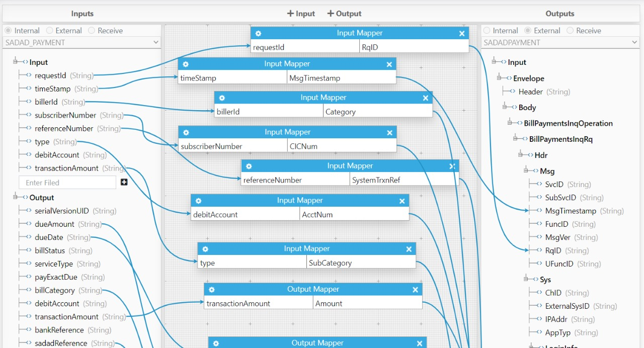Add a new Input mapper
This screenshot has height=348, width=644.
pos(301,14)
